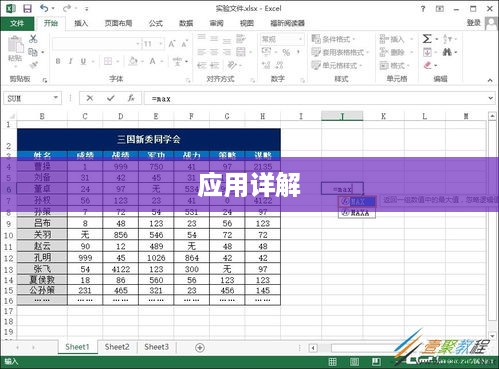
Task: Click the Sign in link
Action: [474, 23]
